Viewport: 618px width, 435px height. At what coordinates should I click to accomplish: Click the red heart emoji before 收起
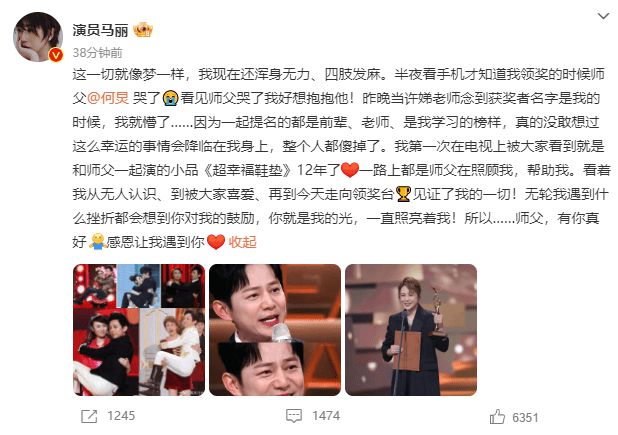pos(216,242)
